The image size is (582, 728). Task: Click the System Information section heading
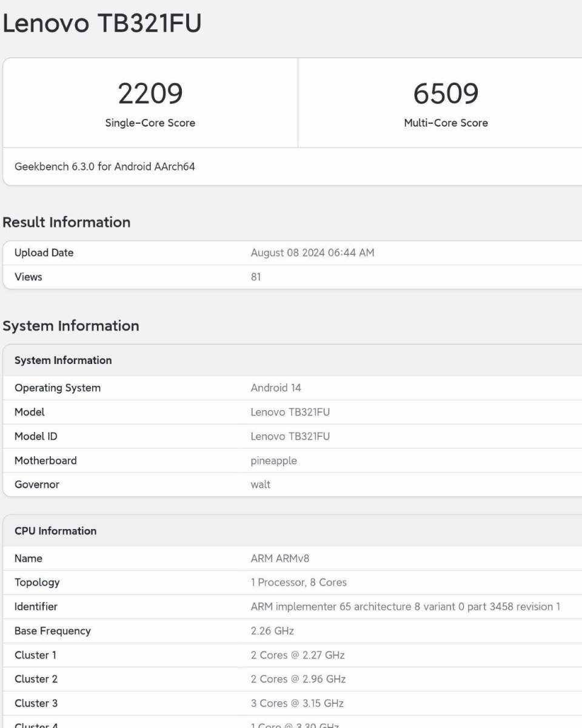(71, 326)
